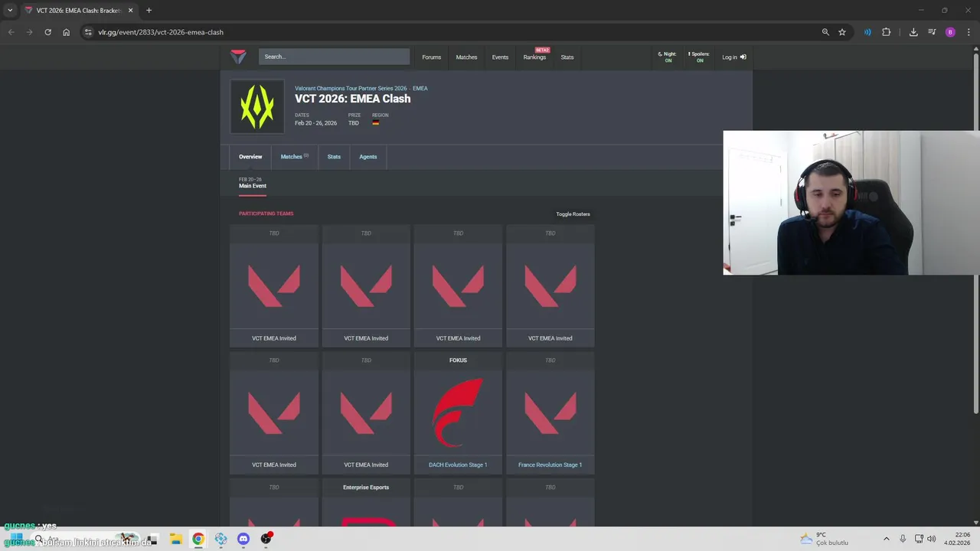Select the Overview tab
The width and height of the screenshot is (980, 551).
[x=250, y=157]
